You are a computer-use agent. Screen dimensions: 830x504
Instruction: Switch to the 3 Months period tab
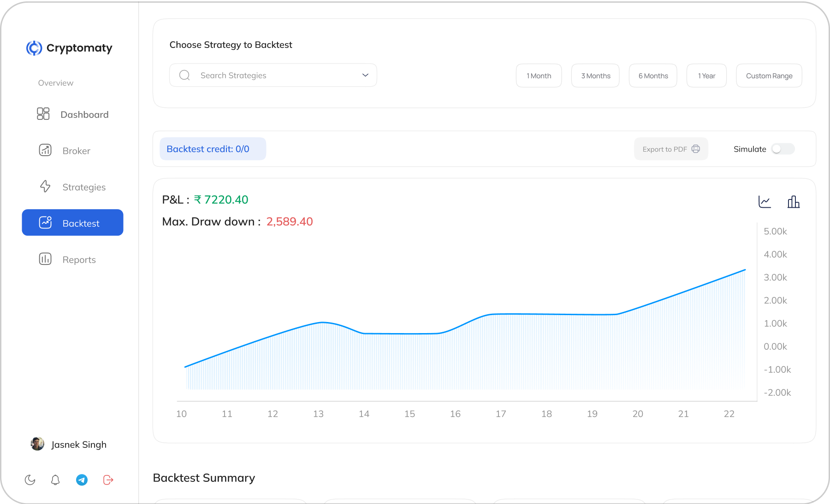(x=595, y=75)
